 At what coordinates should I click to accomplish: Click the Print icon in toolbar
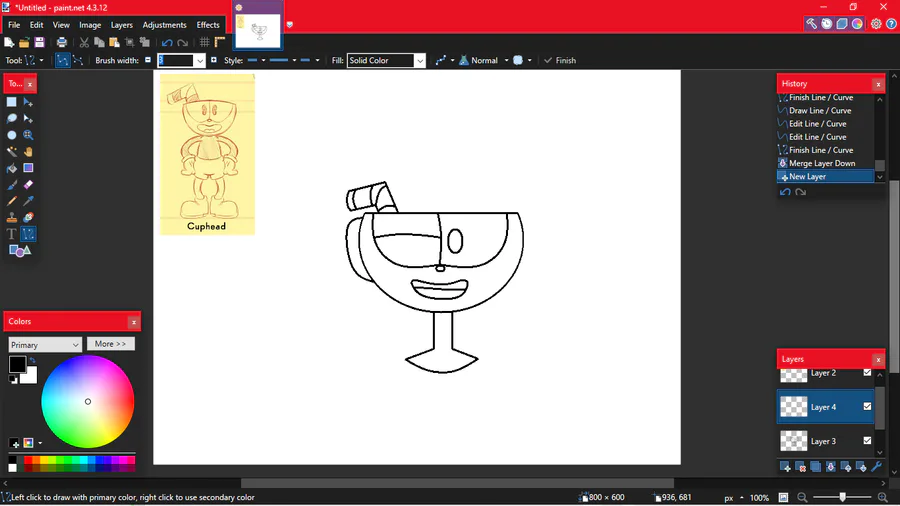click(61, 42)
